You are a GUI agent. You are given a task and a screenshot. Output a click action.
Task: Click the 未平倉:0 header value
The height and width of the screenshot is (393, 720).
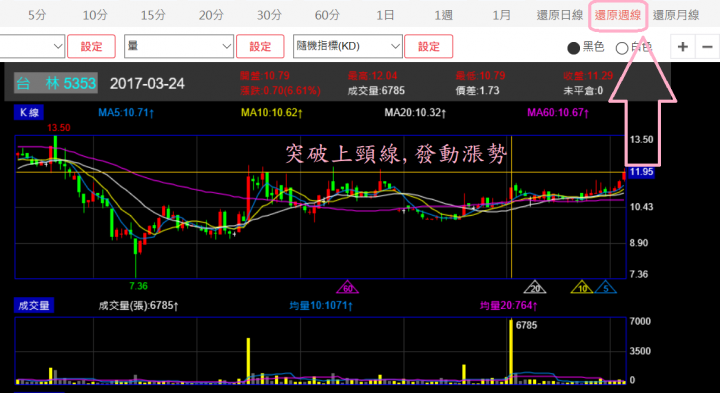click(583, 90)
